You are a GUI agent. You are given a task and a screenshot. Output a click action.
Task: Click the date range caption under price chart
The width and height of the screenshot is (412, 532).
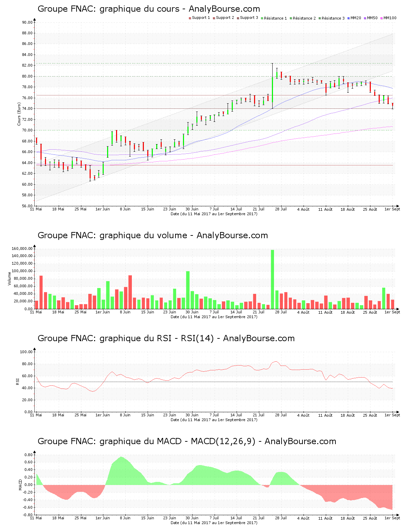coord(214,214)
